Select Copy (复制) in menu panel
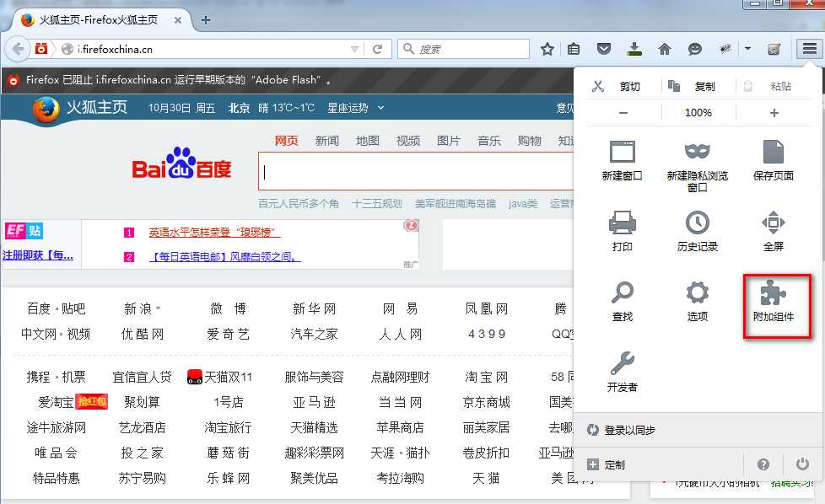Image resolution: width=825 pixels, height=504 pixels. (x=692, y=86)
